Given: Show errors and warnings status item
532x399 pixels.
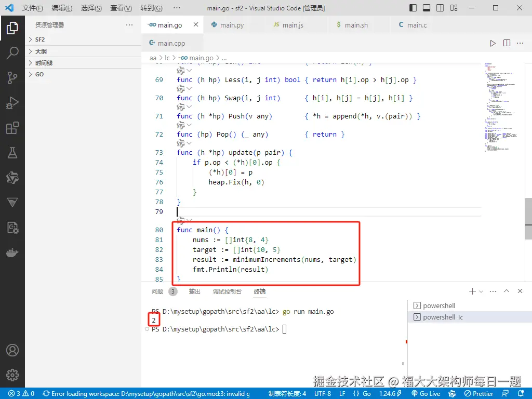Looking at the screenshot, I should point(21,394).
